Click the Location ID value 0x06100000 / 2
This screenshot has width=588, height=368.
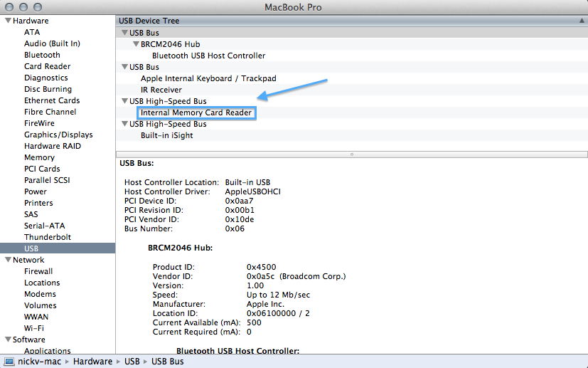278,313
